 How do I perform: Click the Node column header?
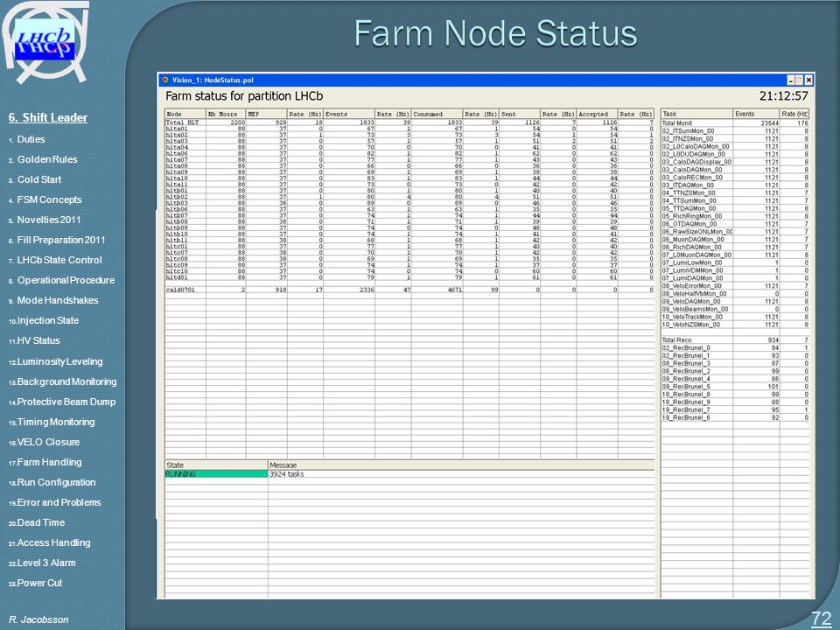pyautogui.click(x=185, y=114)
